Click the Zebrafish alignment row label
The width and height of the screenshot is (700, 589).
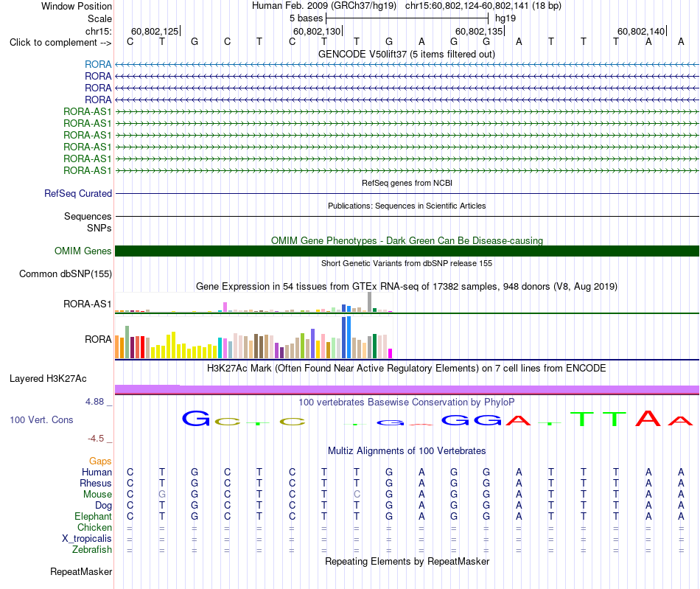[x=92, y=549]
